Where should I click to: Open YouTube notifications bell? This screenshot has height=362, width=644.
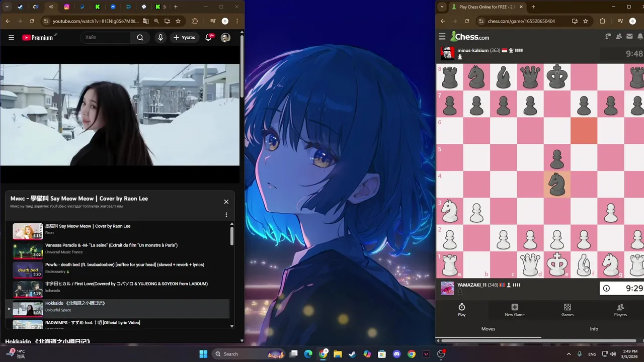(x=208, y=37)
